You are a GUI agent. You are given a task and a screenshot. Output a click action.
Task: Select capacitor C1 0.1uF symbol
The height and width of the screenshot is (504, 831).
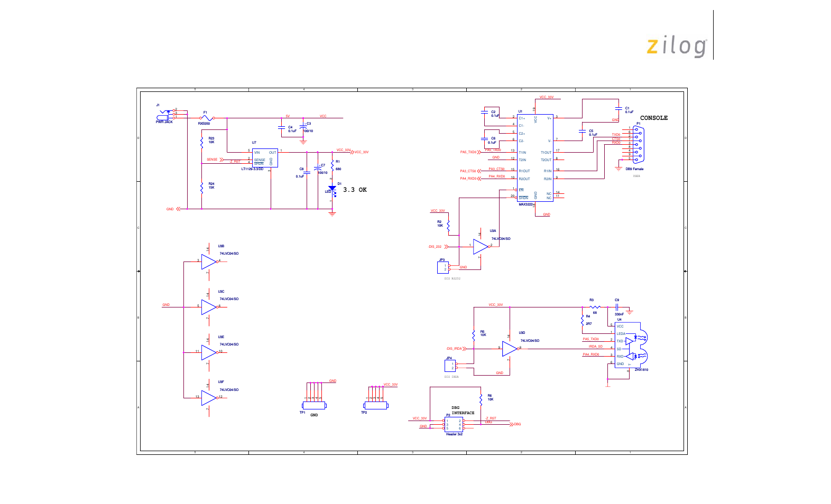click(618, 108)
